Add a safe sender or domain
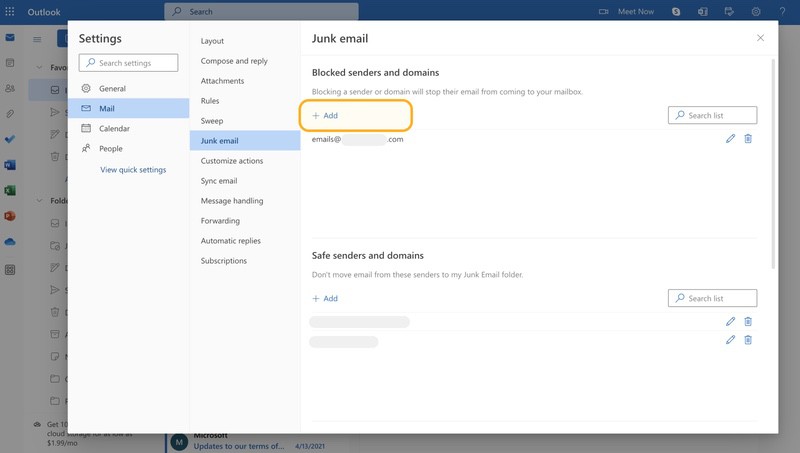 click(x=325, y=298)
